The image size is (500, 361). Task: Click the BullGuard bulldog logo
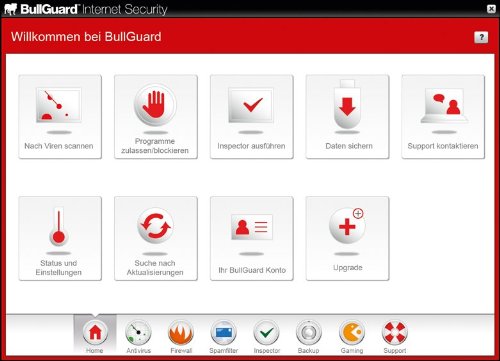click(x=10, y=9)
